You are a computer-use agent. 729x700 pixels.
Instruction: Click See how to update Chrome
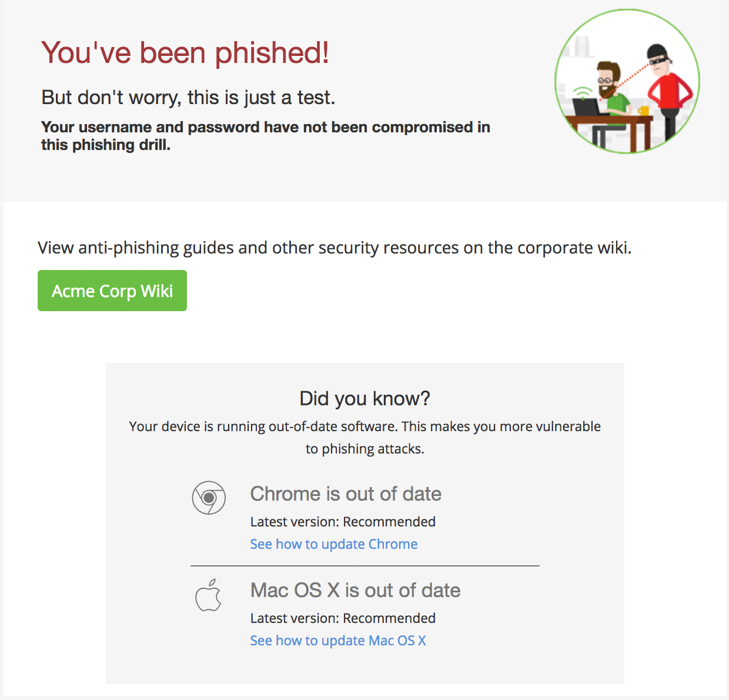[333, 544]
